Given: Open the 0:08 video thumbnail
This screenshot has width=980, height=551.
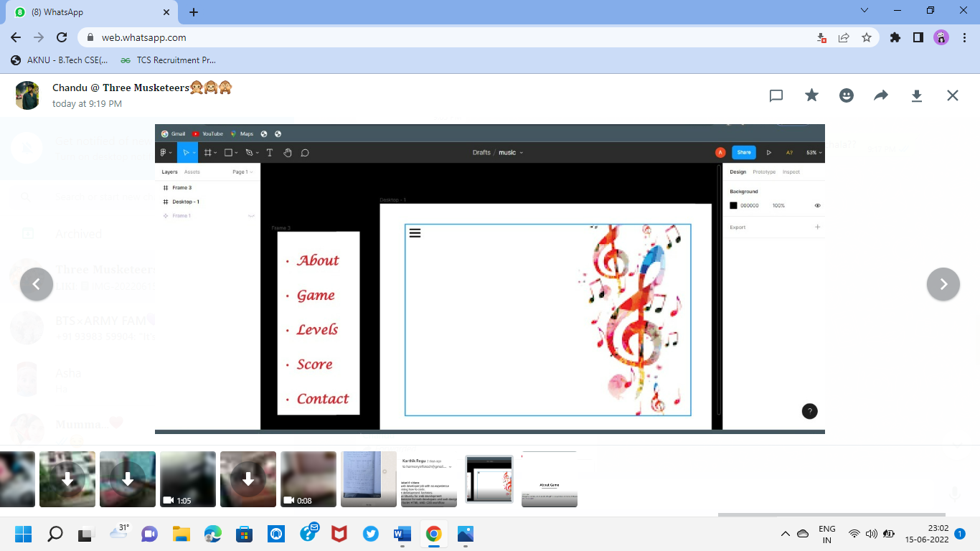Looking at the screenshot, I should [308, 479].
